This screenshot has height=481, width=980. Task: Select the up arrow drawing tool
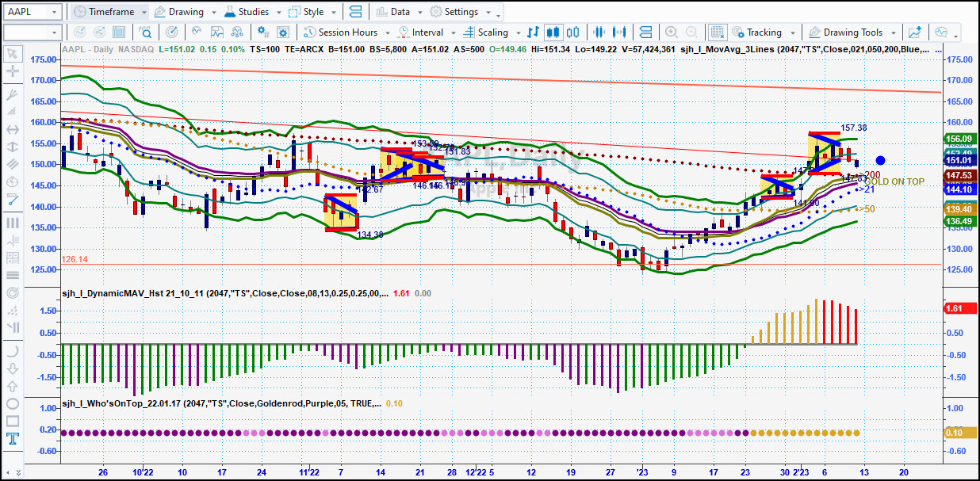12,387
